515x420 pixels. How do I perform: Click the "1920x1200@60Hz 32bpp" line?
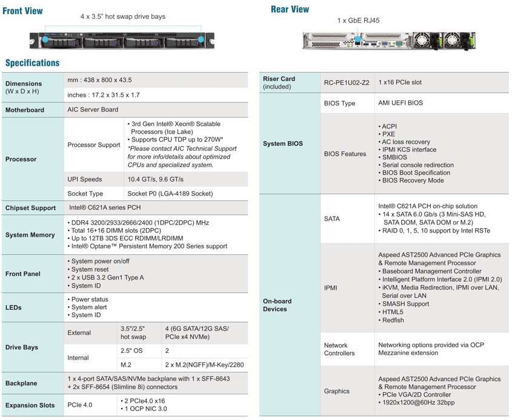pos(416,402)
